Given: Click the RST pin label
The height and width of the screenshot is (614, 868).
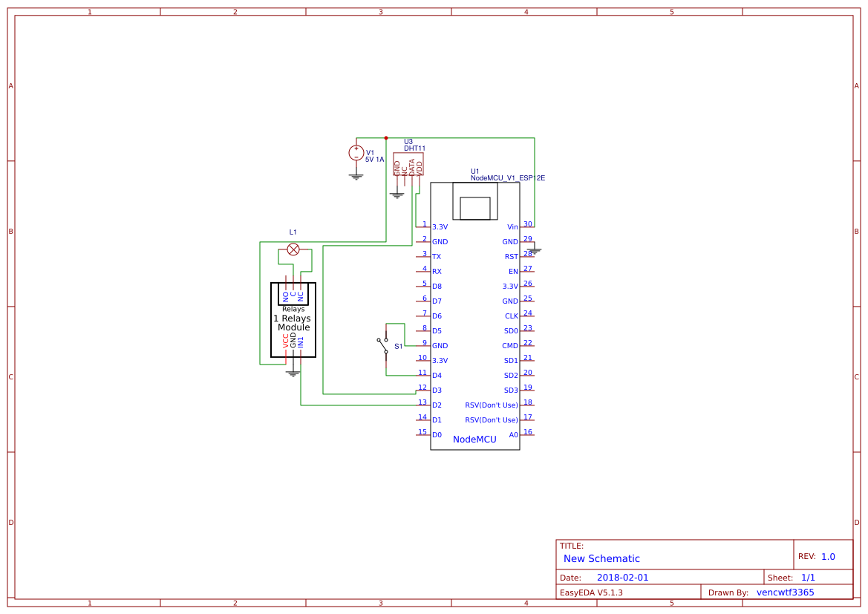Looking at the screenshot, I should click(x=512, y=257).
